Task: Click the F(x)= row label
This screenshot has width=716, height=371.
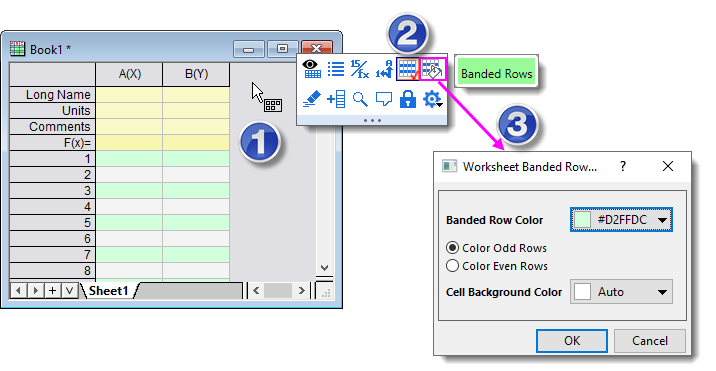Action: [x=53, y=143]
